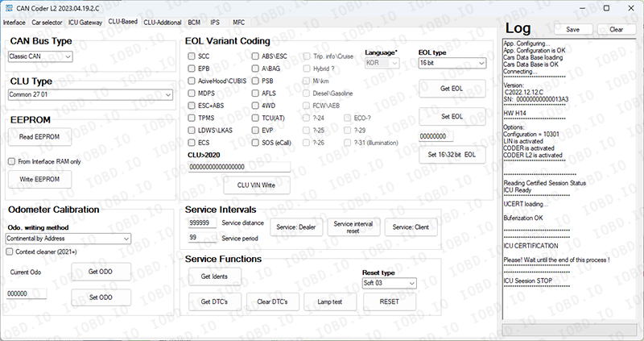Screen dimensions: 644x341
Task: Click the CLU VIN Write button
Action: pos(257,185)
